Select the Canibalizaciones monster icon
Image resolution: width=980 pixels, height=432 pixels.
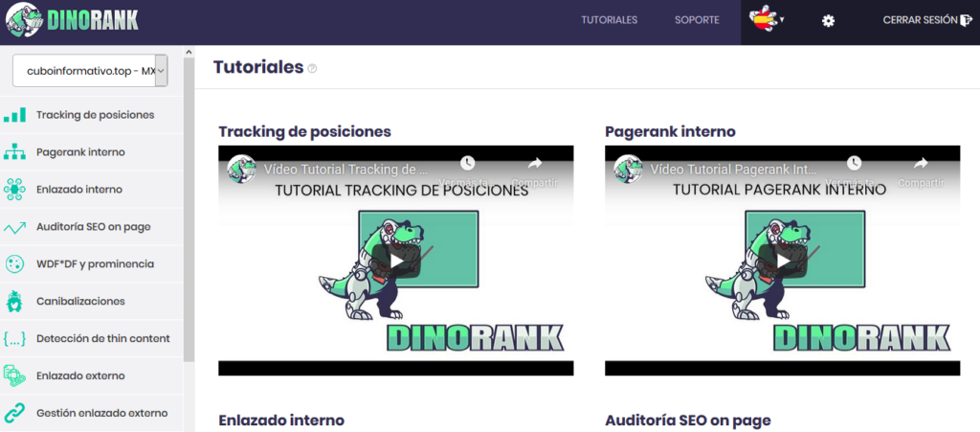coord(14,301)
